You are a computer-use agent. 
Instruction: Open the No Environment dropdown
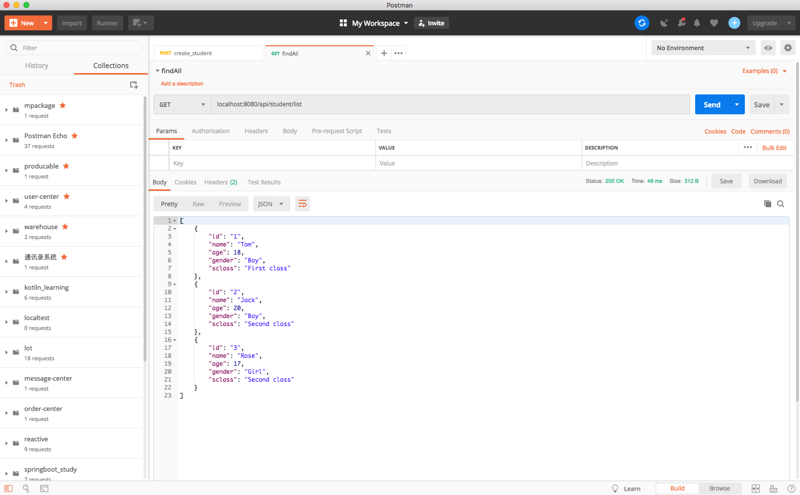click(703, 48)
